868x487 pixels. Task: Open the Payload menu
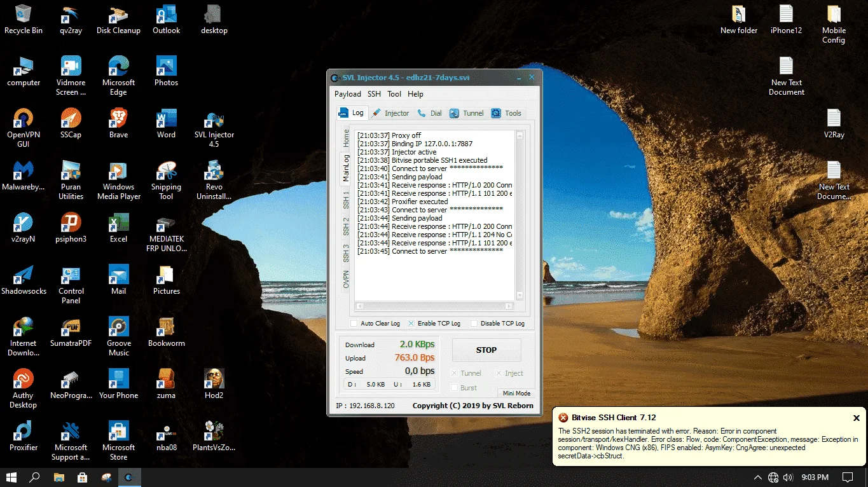click(348, 94)
